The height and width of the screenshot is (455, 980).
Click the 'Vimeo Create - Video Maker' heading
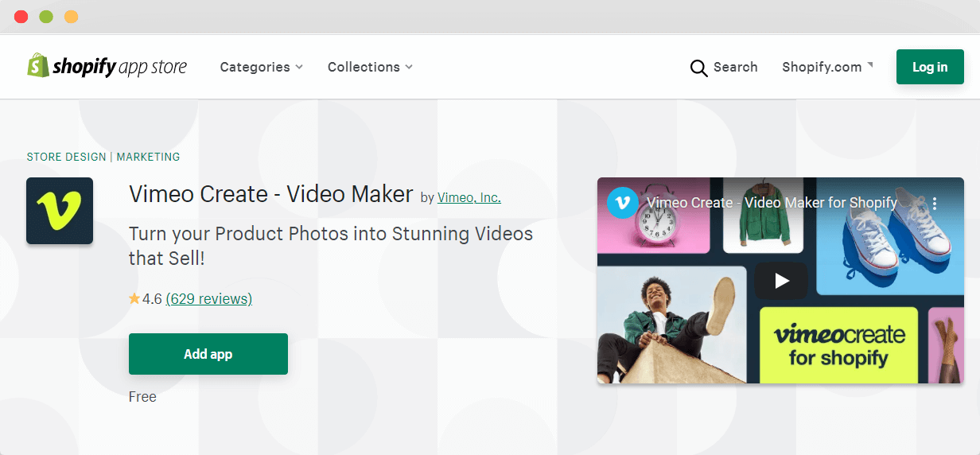[271, 194]
